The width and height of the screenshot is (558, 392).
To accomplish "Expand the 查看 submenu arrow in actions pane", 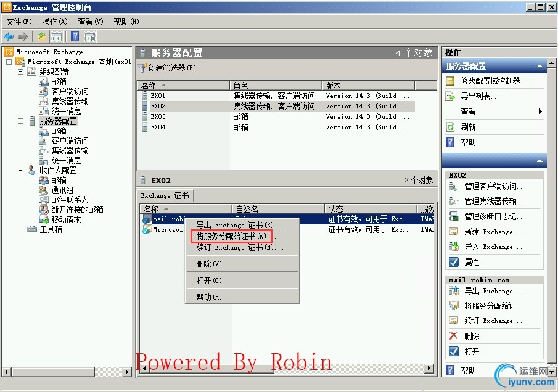I will click(x=540, y=112).
